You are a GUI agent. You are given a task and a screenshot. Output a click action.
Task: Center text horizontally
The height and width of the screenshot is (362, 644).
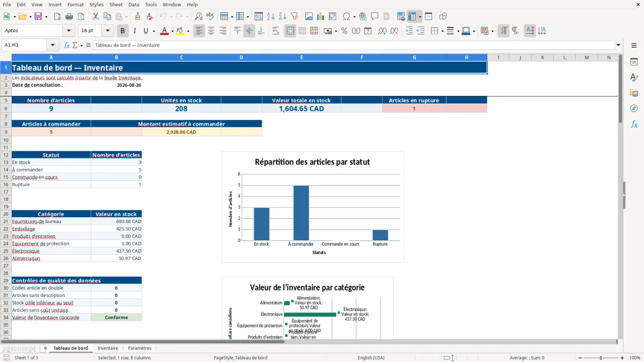click(x=211, y=31)
